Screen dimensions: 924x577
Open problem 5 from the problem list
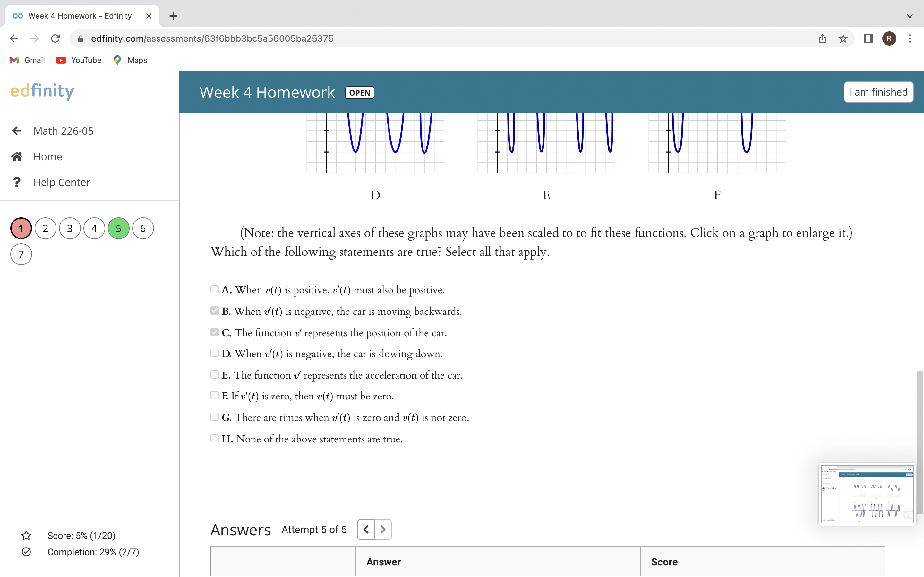point(118,228)
